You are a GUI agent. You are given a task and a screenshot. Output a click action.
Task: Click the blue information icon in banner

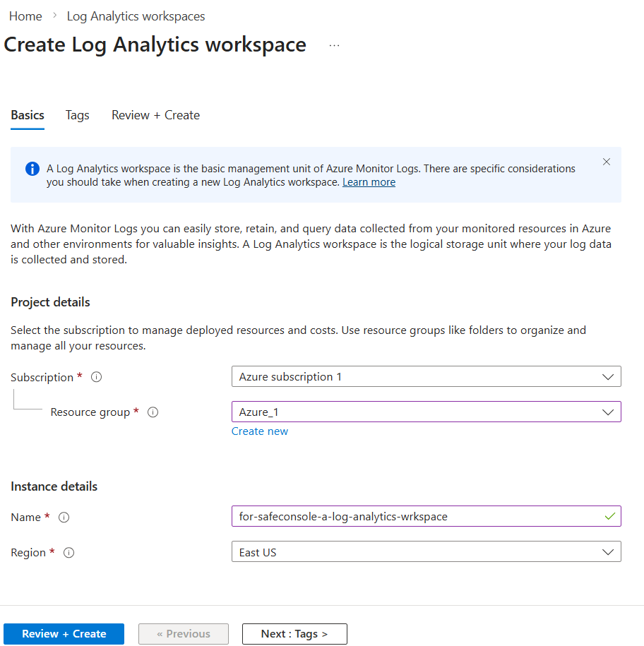pos(32,169)
